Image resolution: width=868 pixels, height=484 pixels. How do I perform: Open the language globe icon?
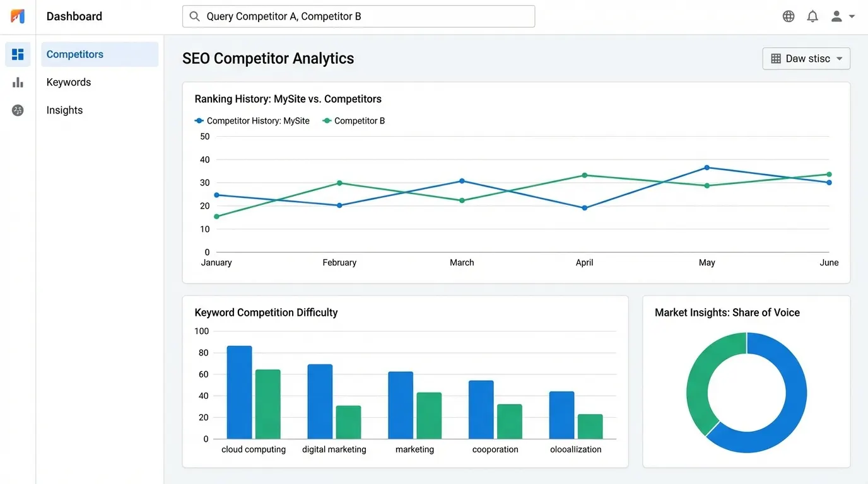point(788,16)
